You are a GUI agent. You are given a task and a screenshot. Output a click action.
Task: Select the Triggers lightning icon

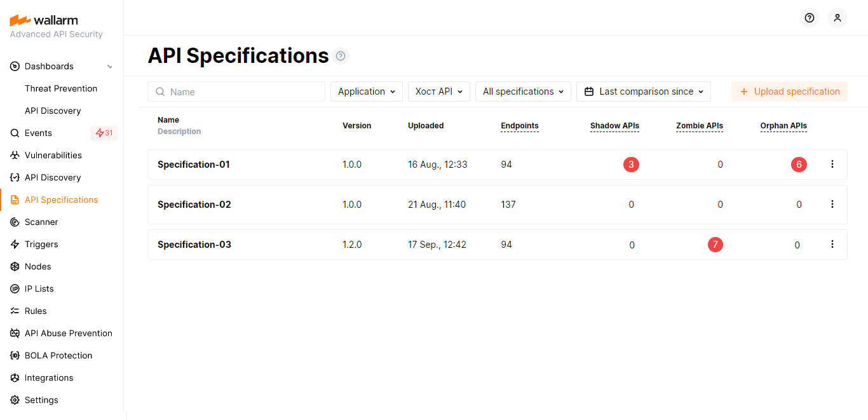pyautogui.click(x=14, y=244)
